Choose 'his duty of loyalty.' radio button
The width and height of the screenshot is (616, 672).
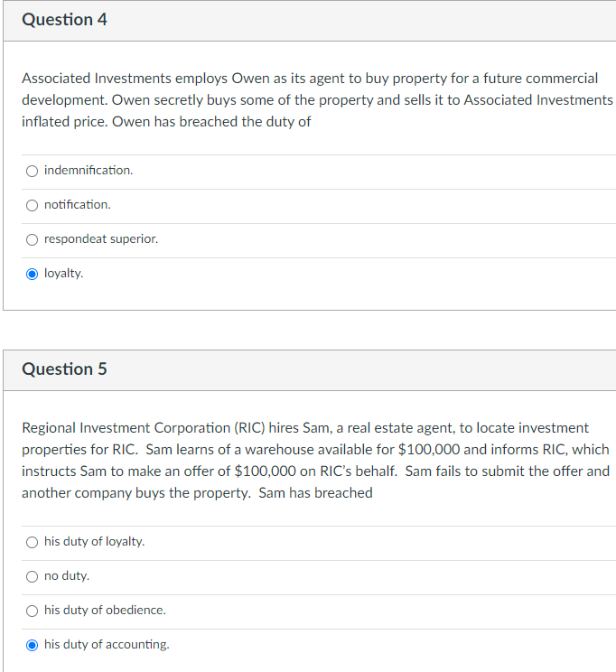click(x=33, y=542)
